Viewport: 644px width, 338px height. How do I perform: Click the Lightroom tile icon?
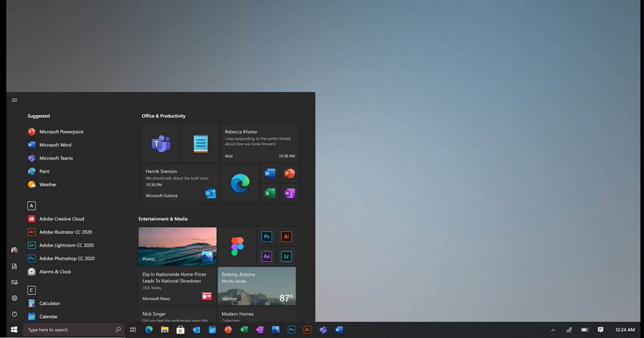point(286,256)
